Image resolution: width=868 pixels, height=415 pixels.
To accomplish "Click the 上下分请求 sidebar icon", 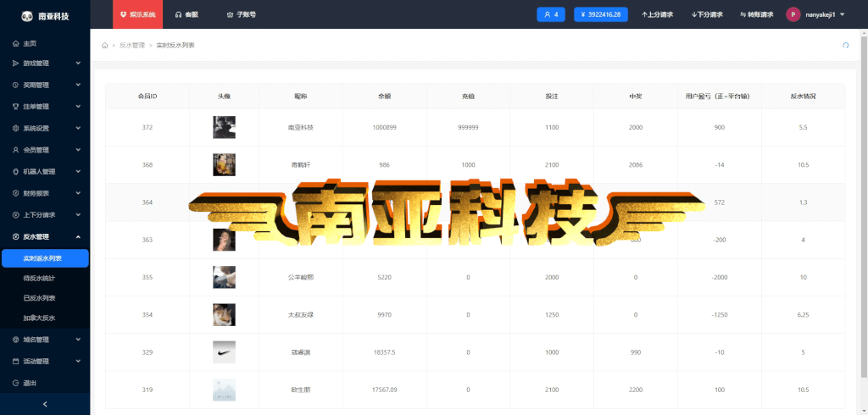I will [x=15, y=214].
